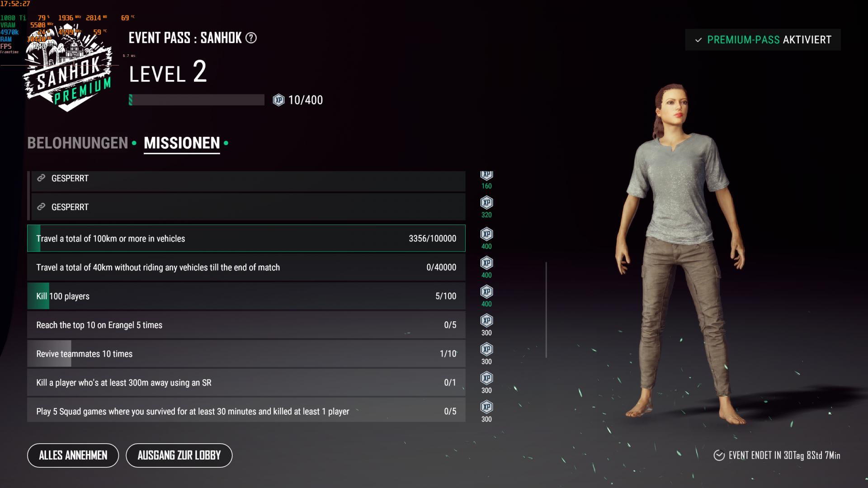Click the clock icon beside Event endet
Image resolution: width=868 pixels, height=488 pixels.
[x=719, y=455]
